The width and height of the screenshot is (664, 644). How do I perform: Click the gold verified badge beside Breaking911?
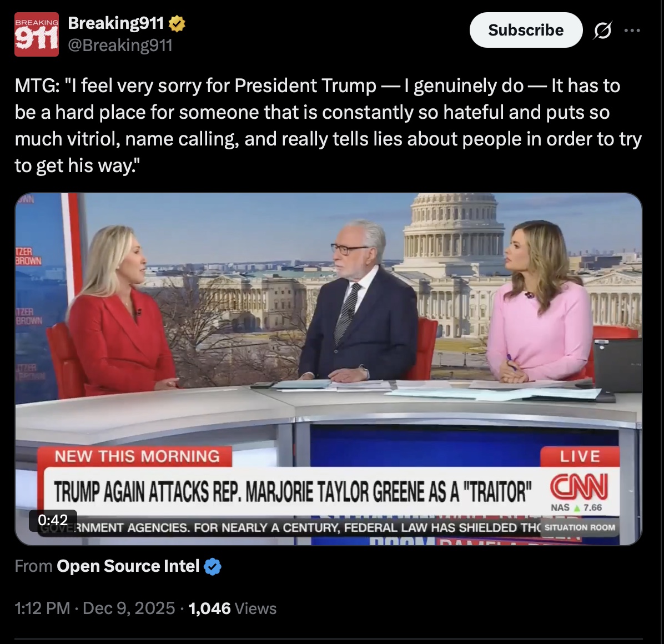[x=177, y=24]
